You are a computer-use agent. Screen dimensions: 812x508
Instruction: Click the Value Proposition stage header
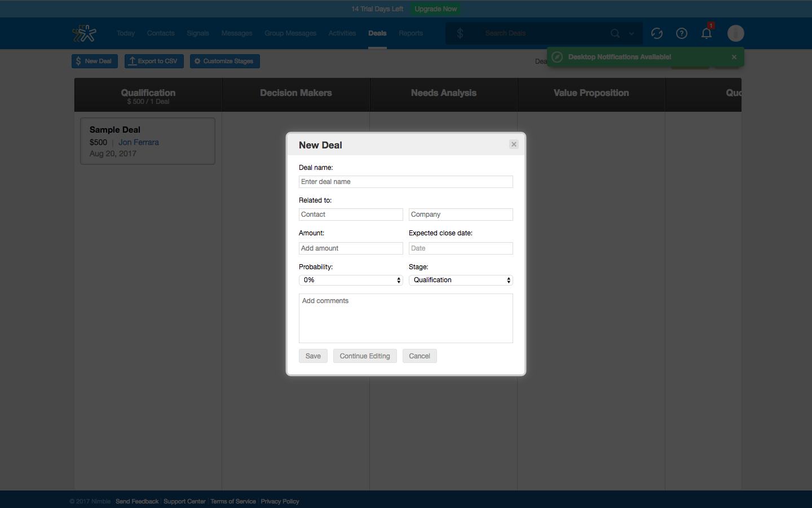point(592,95)
